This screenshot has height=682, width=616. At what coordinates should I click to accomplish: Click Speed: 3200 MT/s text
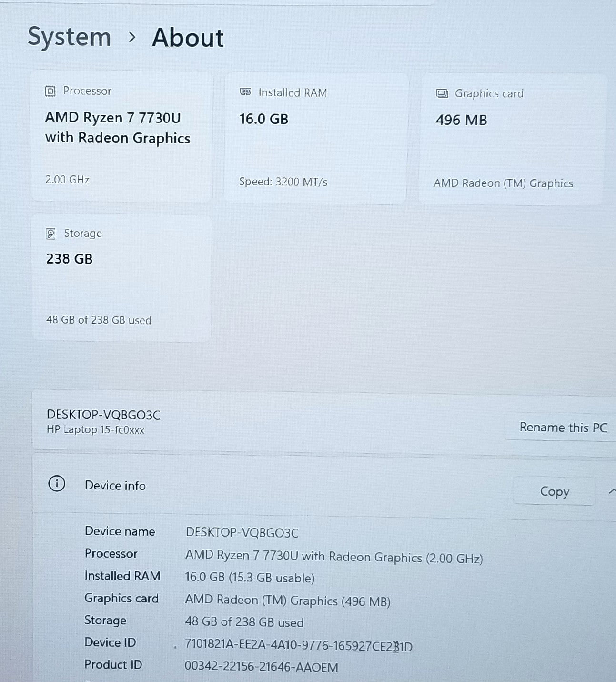click(x=283, y=182)
